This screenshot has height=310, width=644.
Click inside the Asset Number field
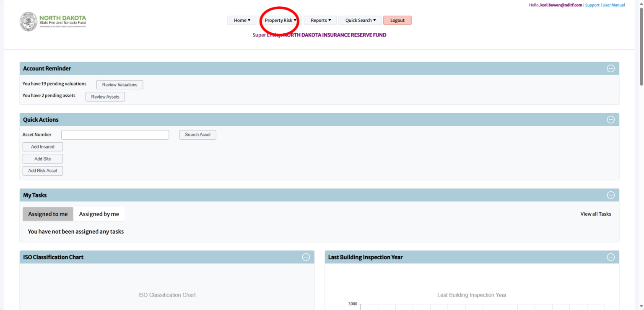(x=115, y=134)
